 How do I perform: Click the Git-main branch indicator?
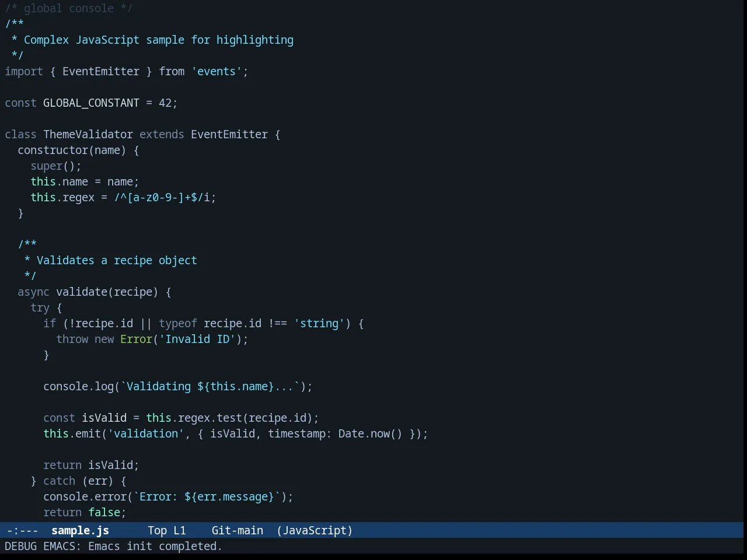point(237,530)
